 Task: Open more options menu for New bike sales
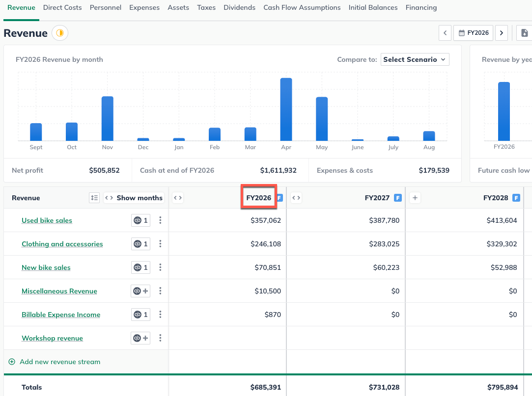pyautogui.click(x=160, y=267)
